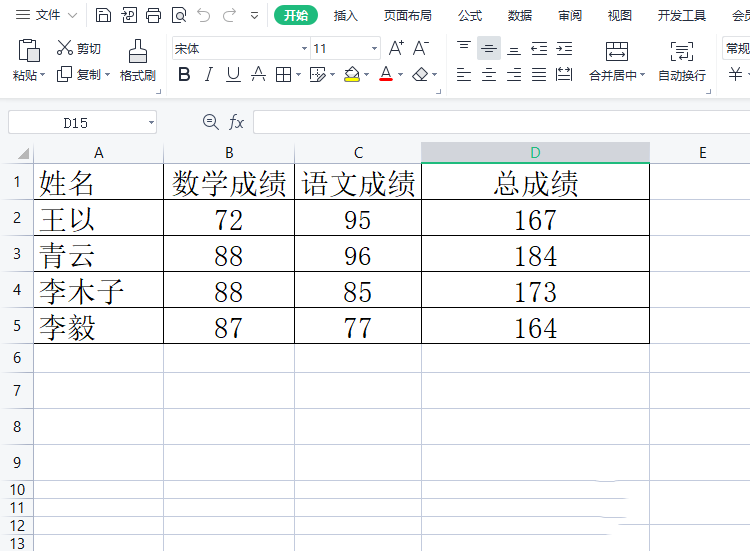
Task: Expand 合并居中 dropdown arrow
Action: (x=642, y=75)
